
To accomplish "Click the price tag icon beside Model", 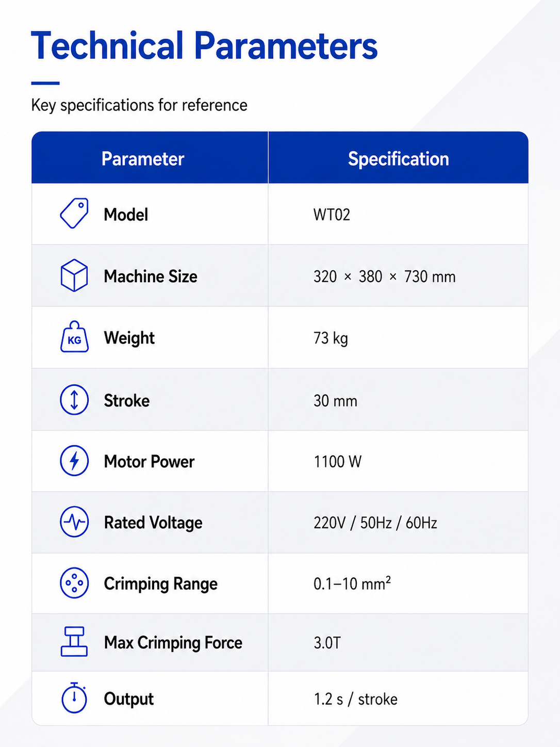I will (x=74, y=213).
